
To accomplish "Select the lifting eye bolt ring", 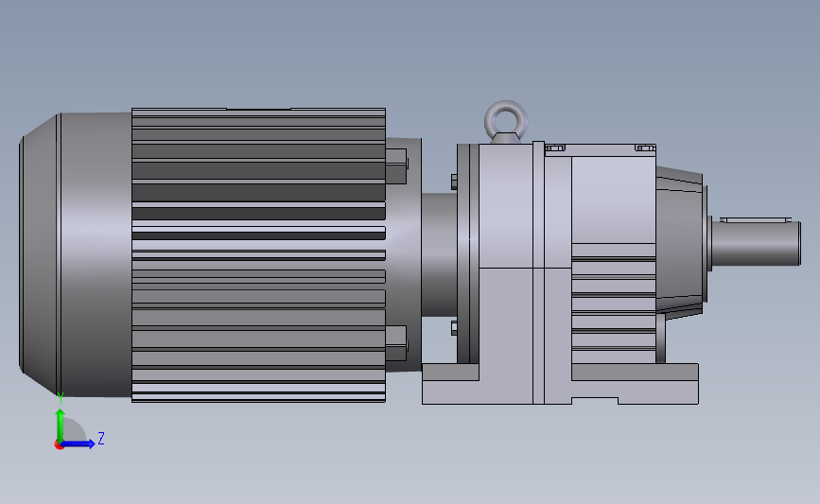I will pos(506,121).
